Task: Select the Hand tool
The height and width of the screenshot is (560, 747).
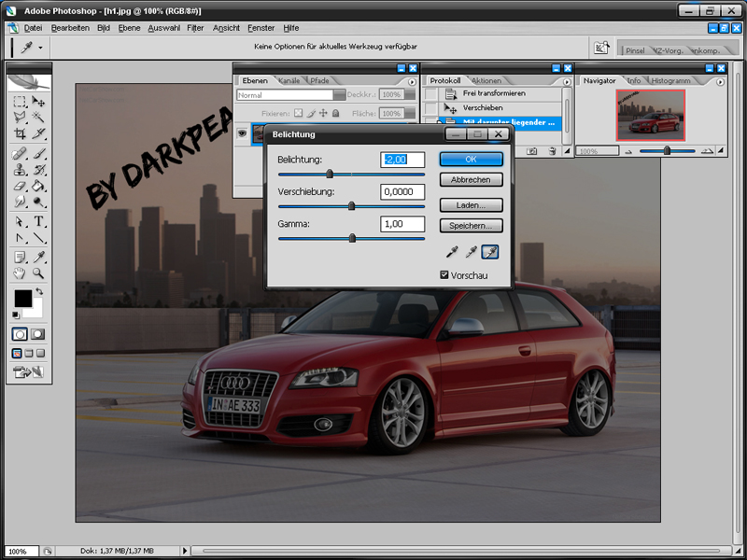Action: pos(20,273)
